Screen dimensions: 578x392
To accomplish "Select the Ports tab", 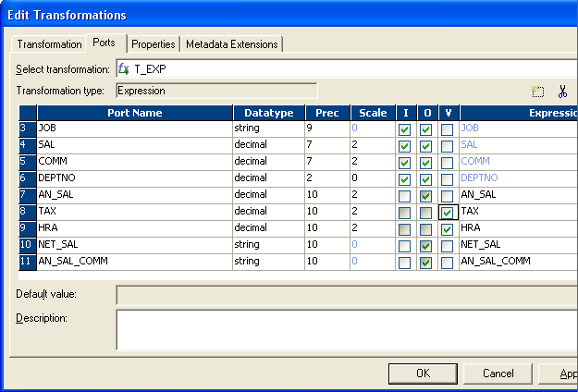I will [105, 43].
